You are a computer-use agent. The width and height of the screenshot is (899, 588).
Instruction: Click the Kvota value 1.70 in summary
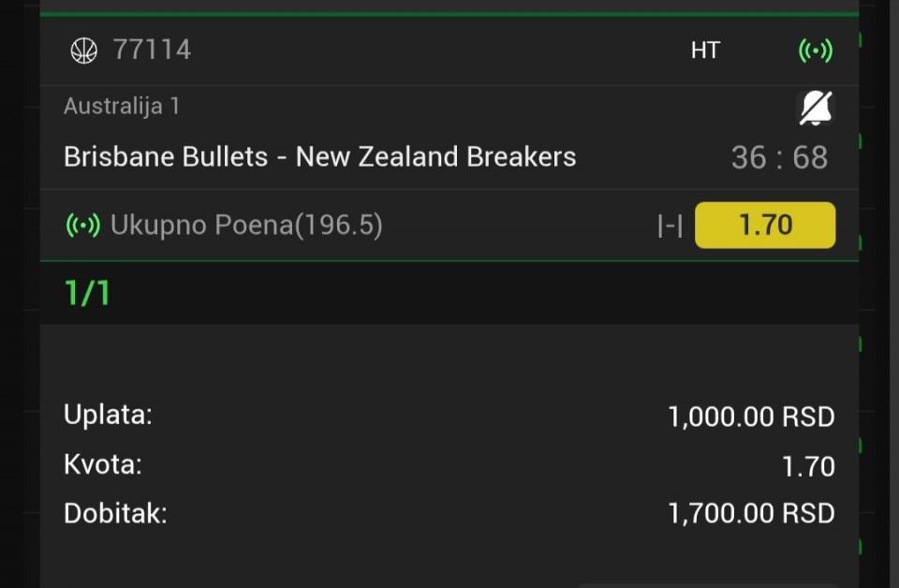807,466
